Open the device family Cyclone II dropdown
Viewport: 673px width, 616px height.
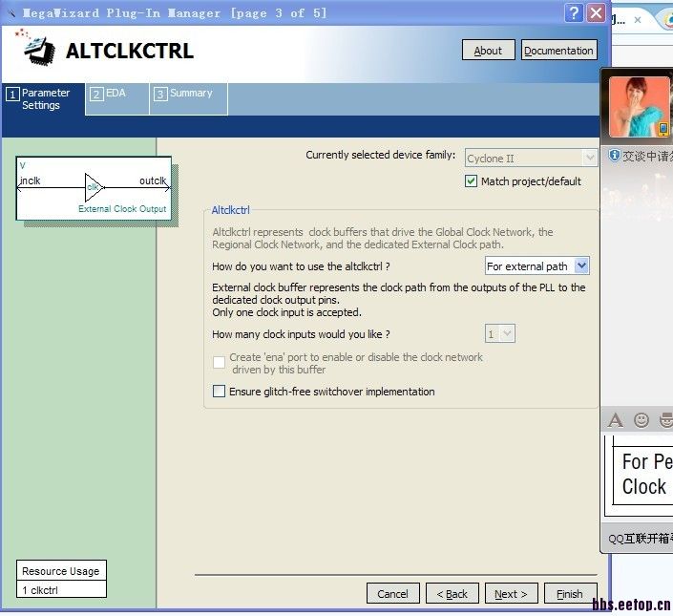[x=531, y=158]
